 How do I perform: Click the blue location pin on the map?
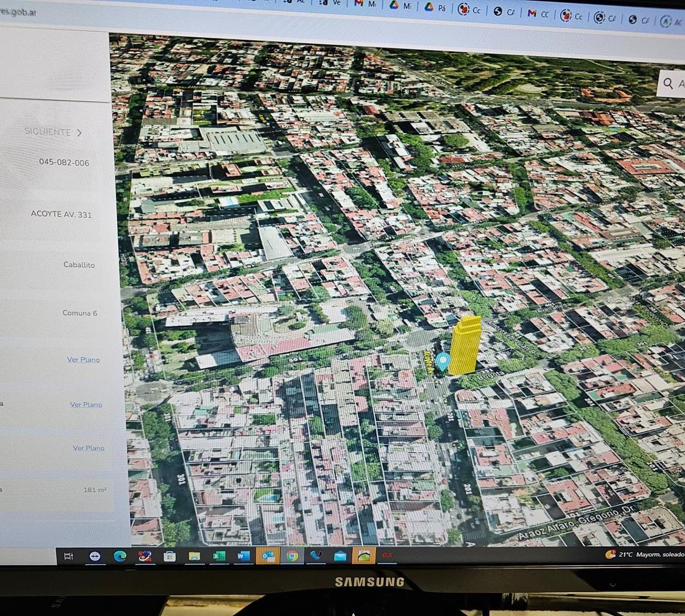(442, 362)
